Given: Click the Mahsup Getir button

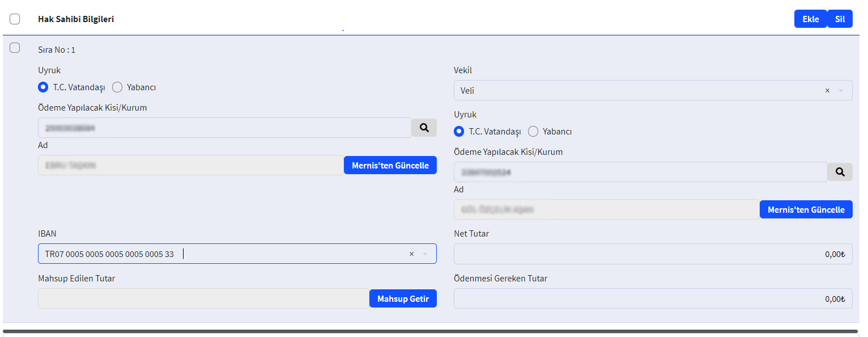Looking at the screenshot, I should [x=403, y=299].
